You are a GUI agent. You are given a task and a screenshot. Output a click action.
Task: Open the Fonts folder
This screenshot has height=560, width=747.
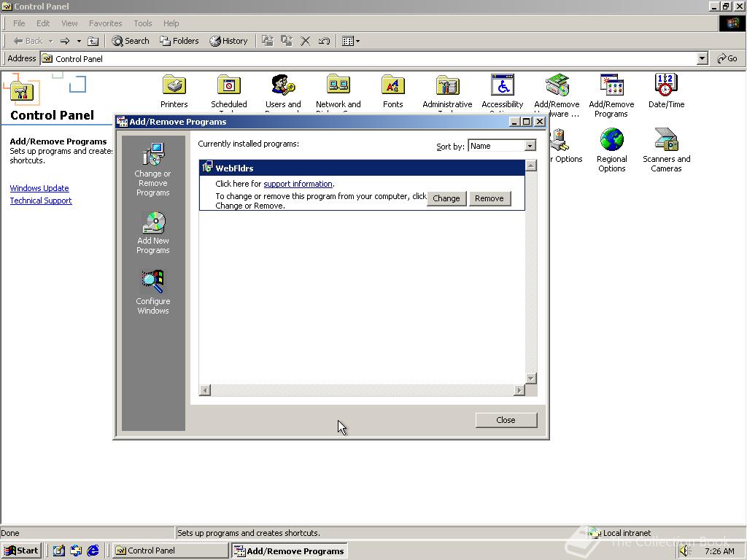392,87
